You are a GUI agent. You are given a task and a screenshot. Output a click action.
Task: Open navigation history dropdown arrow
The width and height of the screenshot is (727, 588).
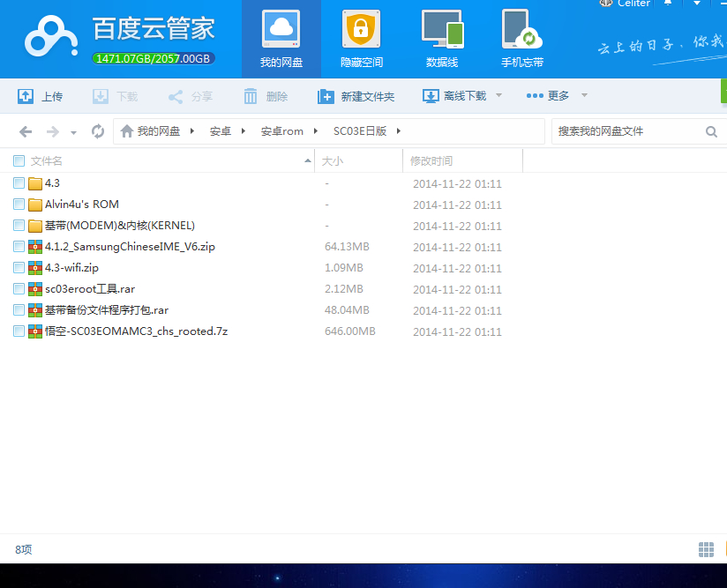(x=73, y=133)
